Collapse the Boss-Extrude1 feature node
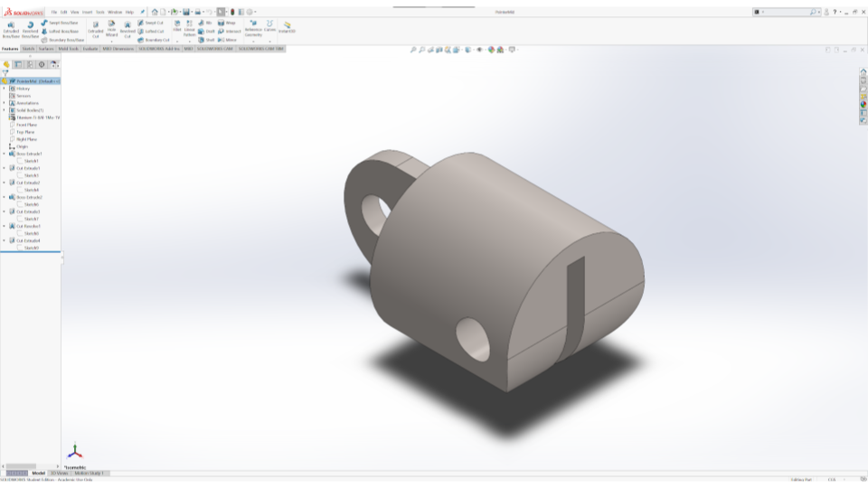Image resolution: width=868 pixels, height=488 pixels. (4, 154)
